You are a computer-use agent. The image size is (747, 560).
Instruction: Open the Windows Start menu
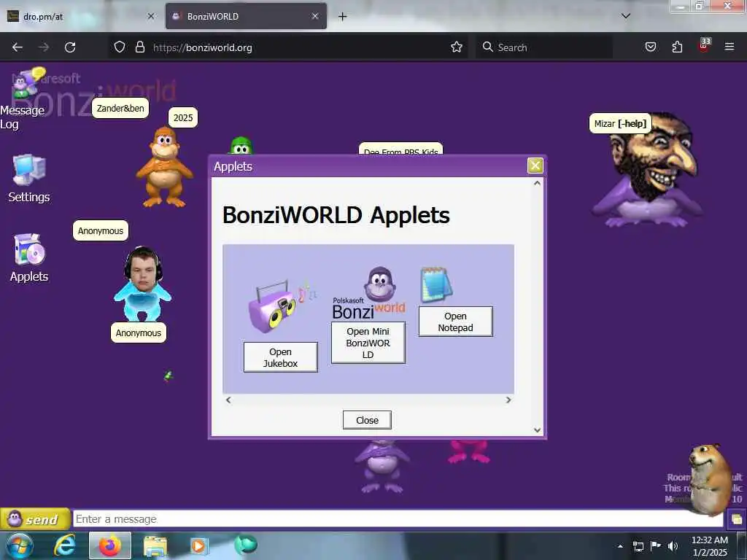pyautogui.click(x=19, y=545)
